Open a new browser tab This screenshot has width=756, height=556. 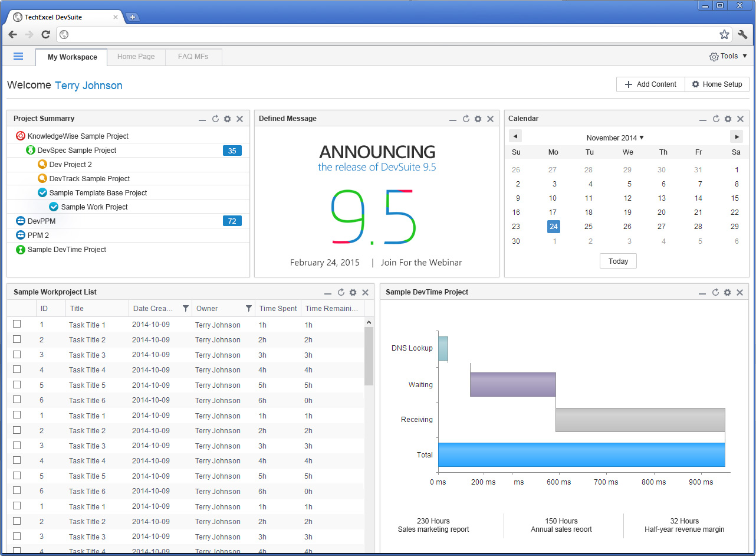pos(133,17)
